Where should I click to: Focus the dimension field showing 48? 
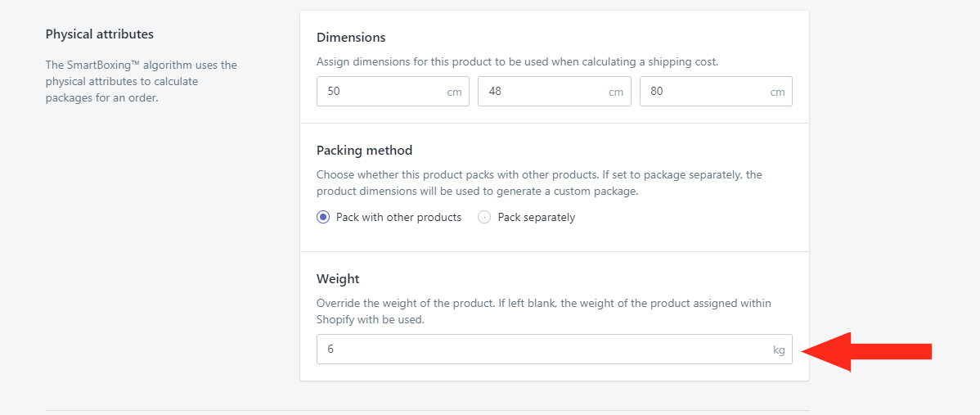[x=555, y=91]
